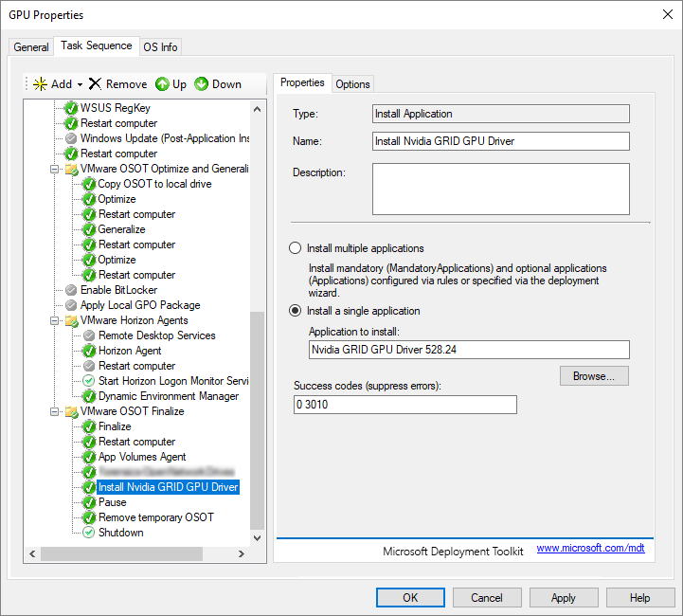Viewport: 683px width, 616px height.
Task: Click the gray disabled icon beside Enable BitLocker
Action: [x=71, y=290]
